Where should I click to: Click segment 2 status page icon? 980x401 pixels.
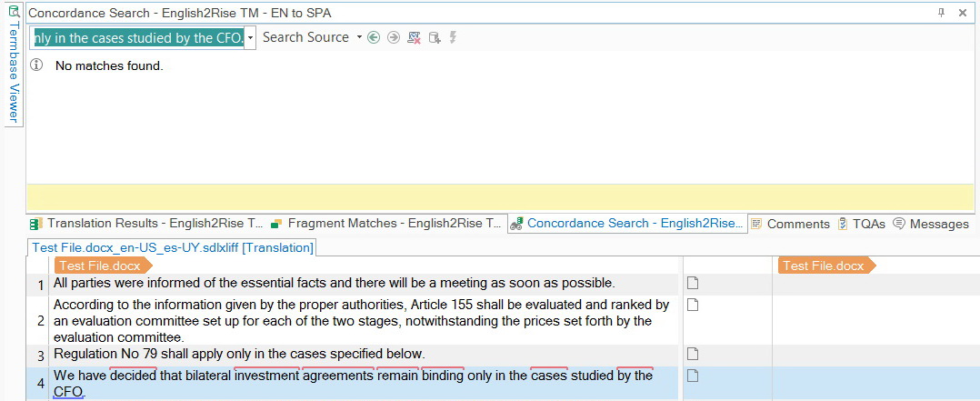[693, 306]
